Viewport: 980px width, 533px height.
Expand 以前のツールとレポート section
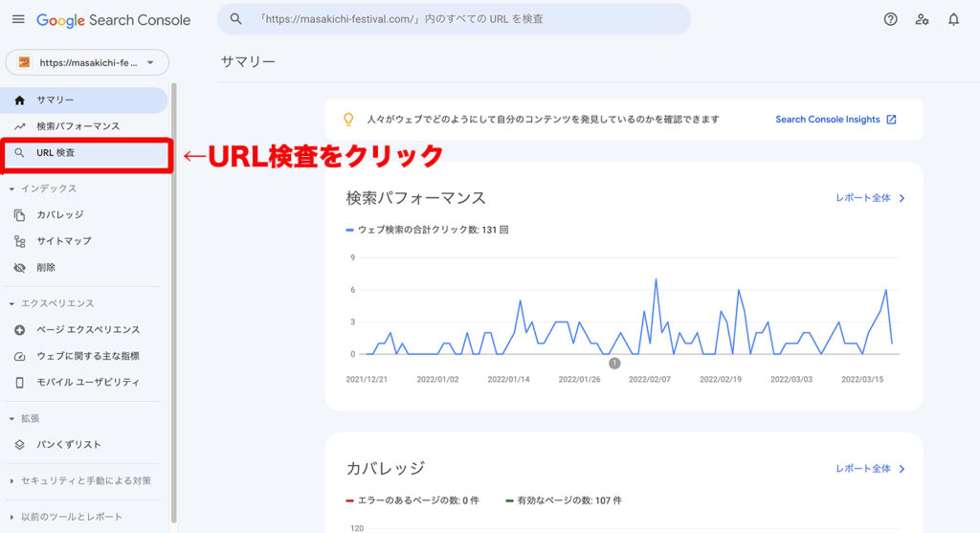coord(11,518)
